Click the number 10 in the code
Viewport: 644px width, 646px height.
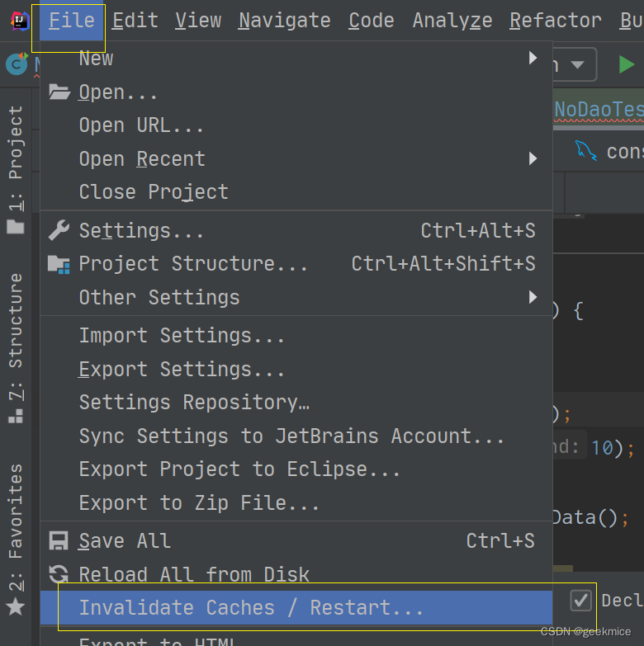click(602, 448)
